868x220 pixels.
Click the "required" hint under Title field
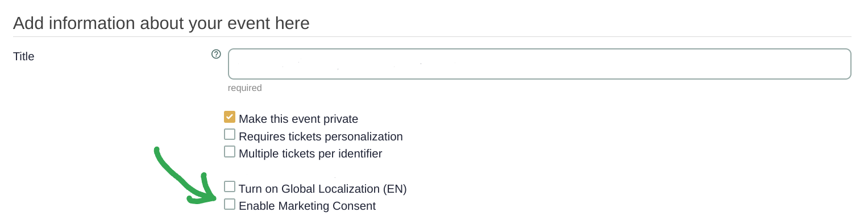click(245, 88)
